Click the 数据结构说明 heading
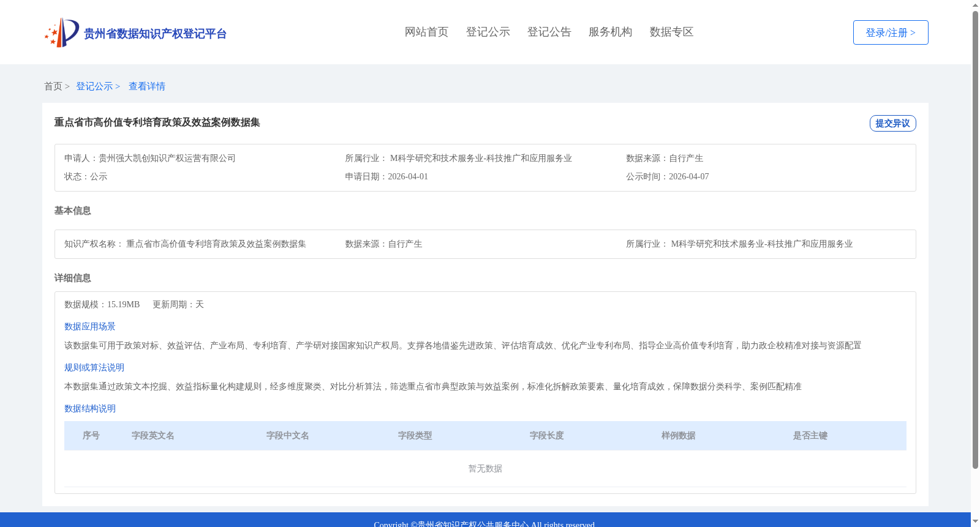980x527 pixels. coord(90,408)
